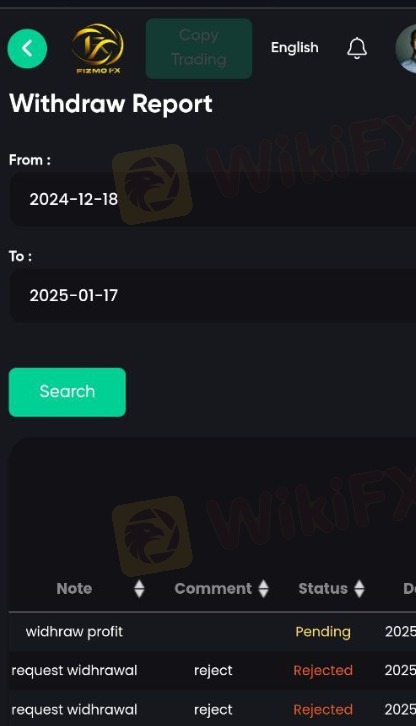Open To date field 2025-01-17
This screenshot has height=726, width=416.
(213, 295)
